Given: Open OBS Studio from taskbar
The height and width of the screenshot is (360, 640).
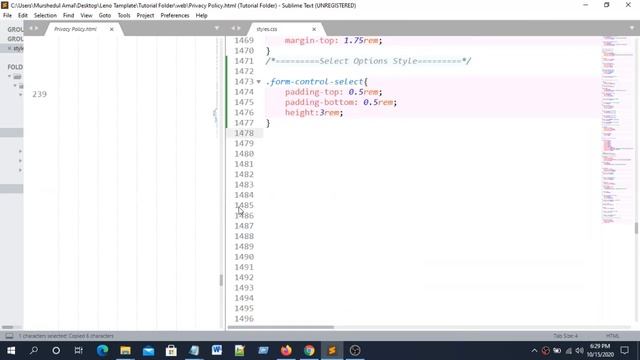Looking at the screenshot, I should click(x=355, y=351).
